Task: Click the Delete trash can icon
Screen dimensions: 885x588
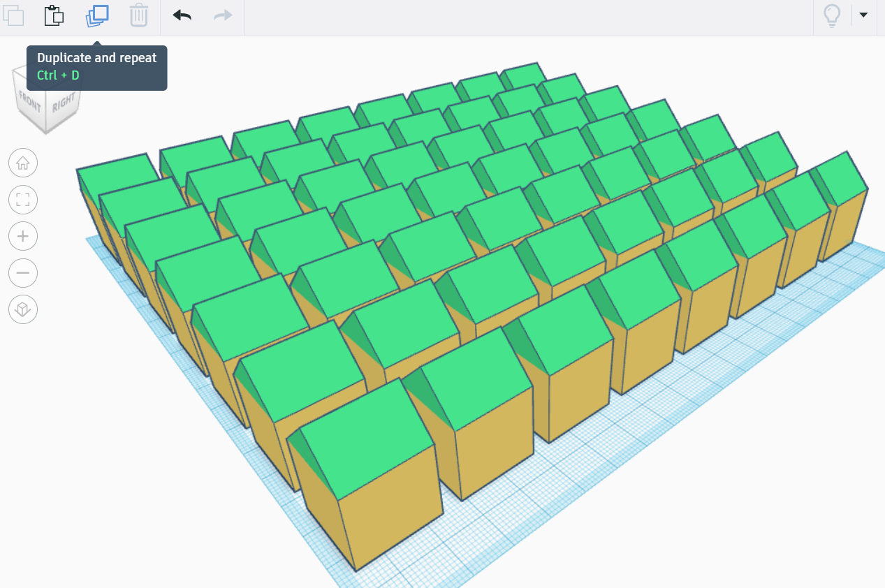Action: 139,15
